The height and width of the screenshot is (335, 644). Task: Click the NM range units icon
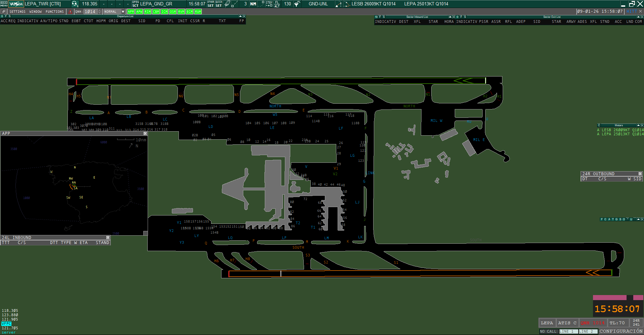click(x=253, y=4)
